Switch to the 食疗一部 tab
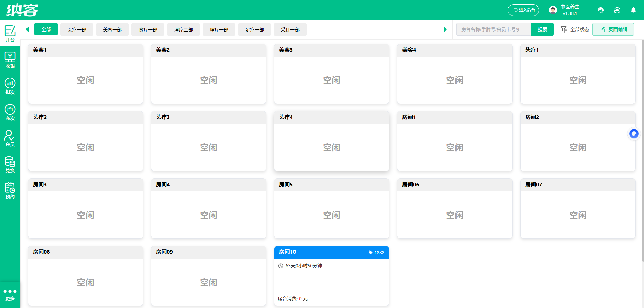Image resolution: width=644 pixels, height=308 pixels. click(x=148, y=29)
